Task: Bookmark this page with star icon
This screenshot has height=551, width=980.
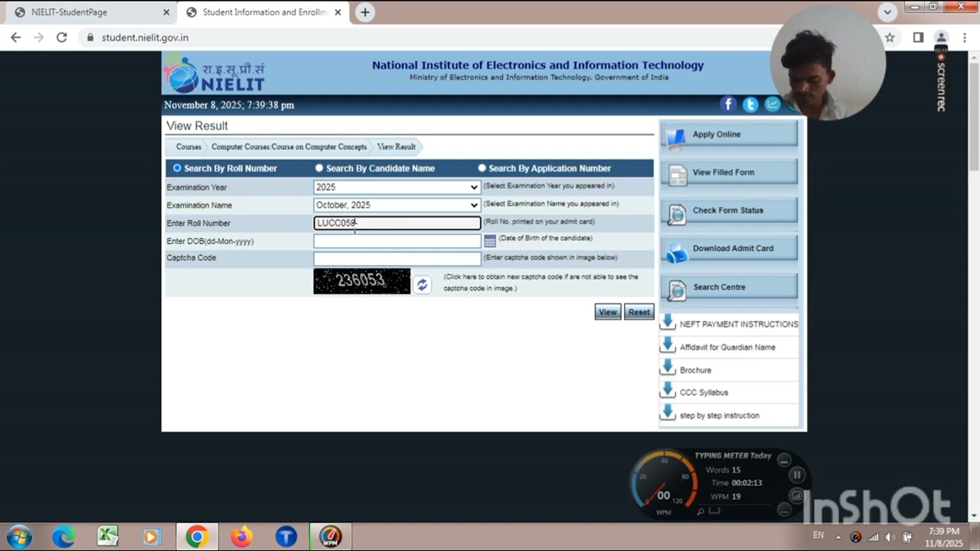Action: coord(890,37)
